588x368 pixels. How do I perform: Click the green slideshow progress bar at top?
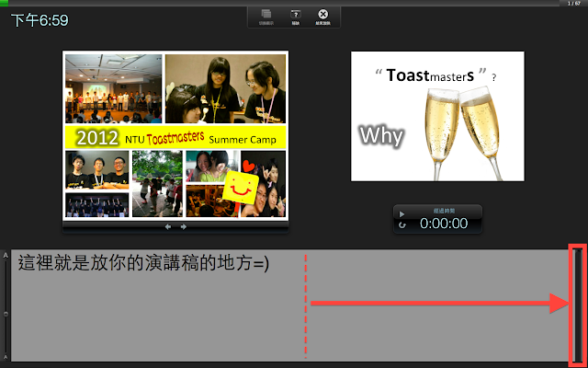pyautogui.click(x=4, y=3)
